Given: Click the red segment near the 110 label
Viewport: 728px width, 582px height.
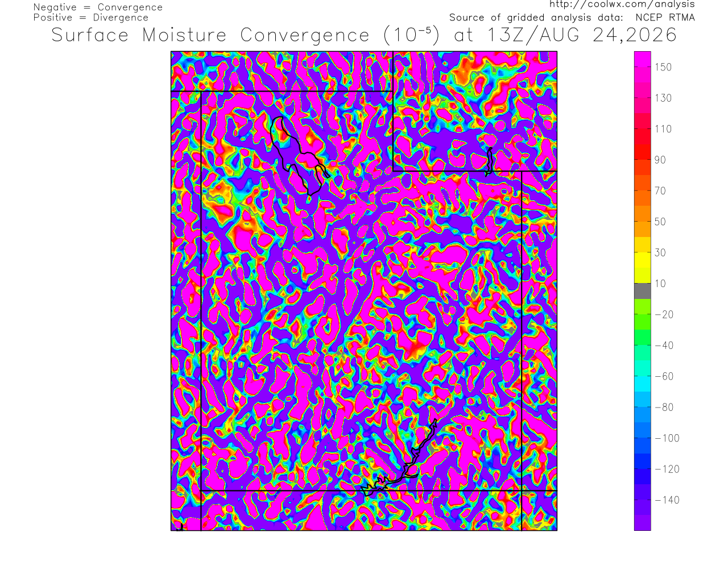Looking at the screenshot, I should click(x=643, y=129).
